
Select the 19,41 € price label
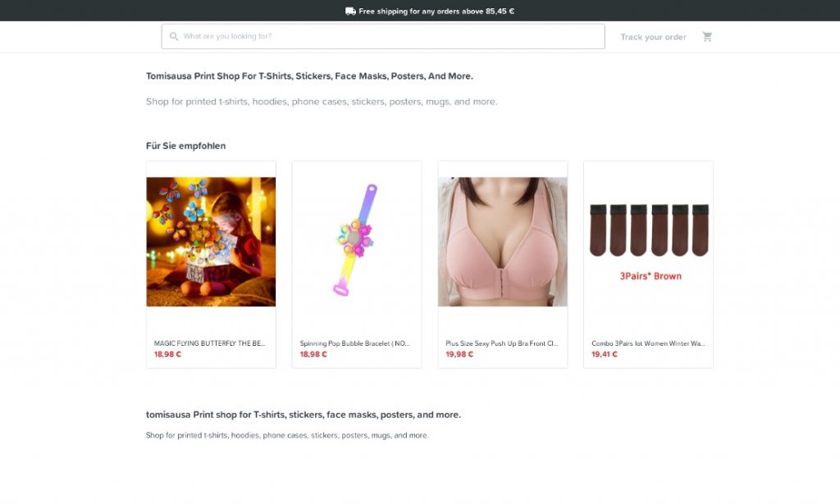pyautogui.click(x=605, y=355)
